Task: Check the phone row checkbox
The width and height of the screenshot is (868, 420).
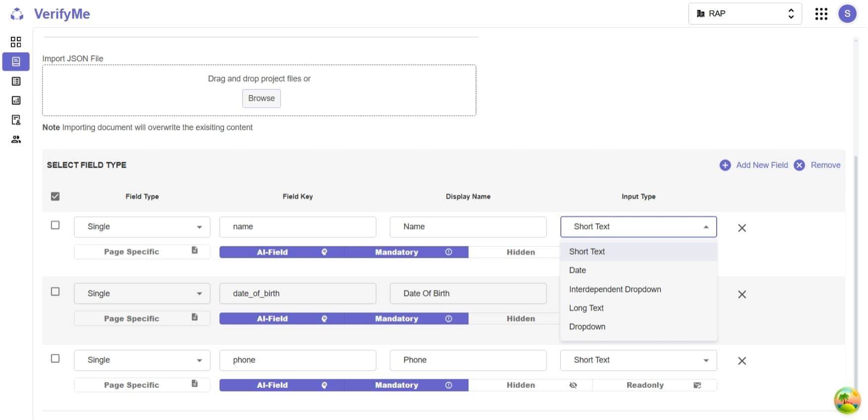Action: pos(55,358)
